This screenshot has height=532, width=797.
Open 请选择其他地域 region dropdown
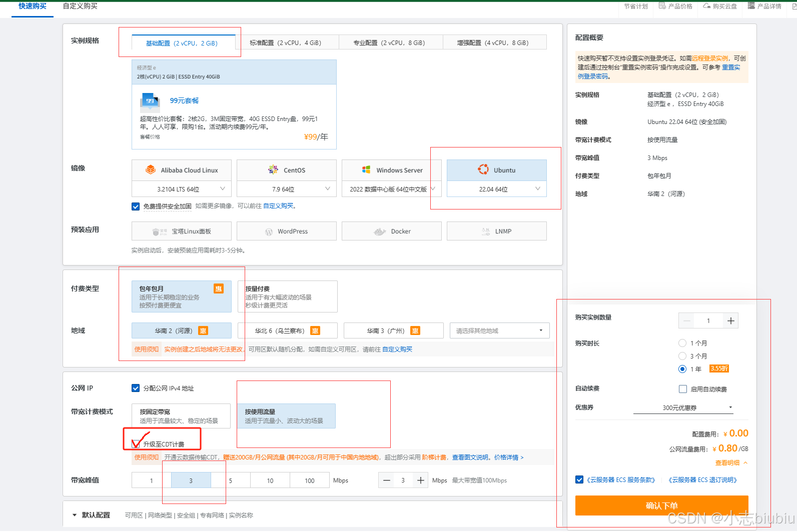pyautogui.click(x=500, y=330)
